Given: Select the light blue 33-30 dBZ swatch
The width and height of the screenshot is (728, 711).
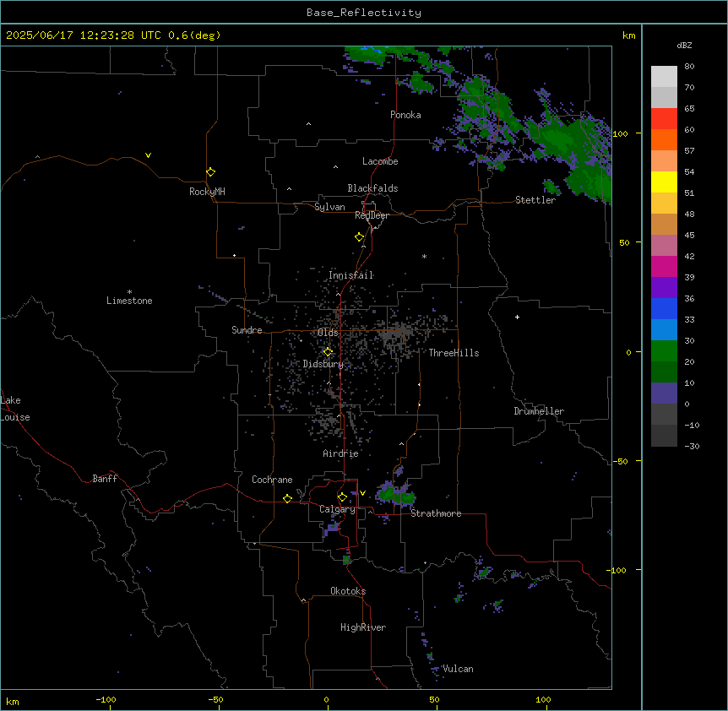Looking at the screenshot, I should coord(664,330).
